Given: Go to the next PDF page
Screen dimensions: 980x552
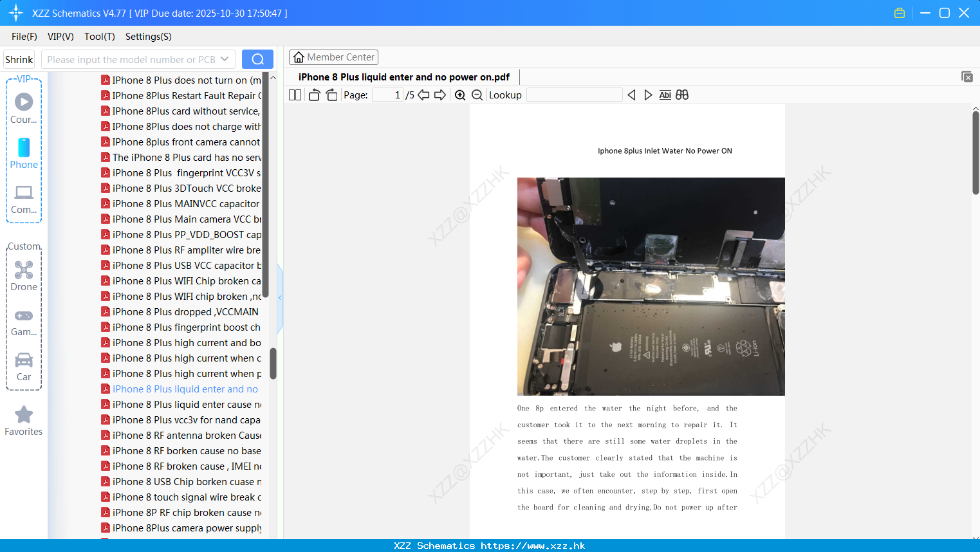Looking at the screenshot, I should click(x=440, y=95).
